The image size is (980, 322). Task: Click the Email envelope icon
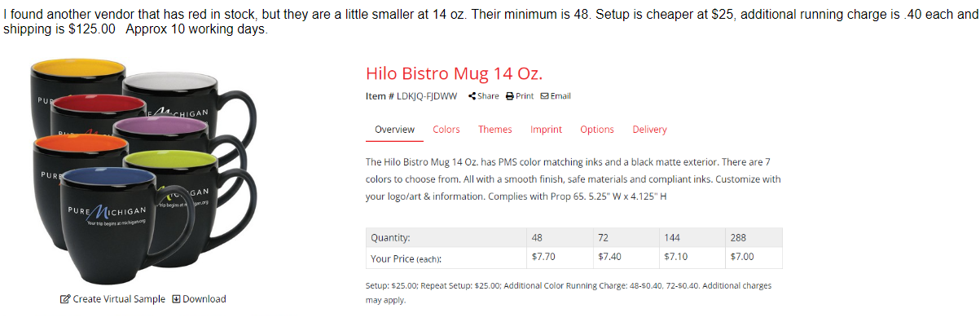(x=545, y=96)
